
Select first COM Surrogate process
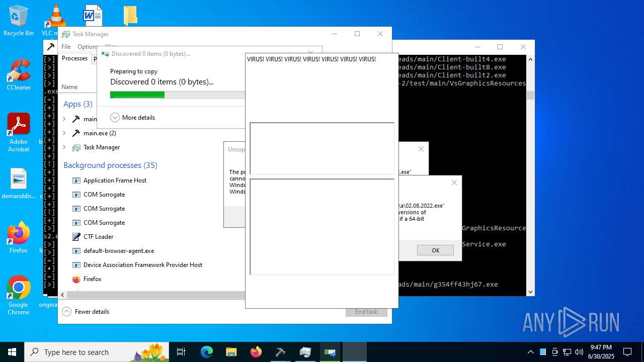(104, 195)
